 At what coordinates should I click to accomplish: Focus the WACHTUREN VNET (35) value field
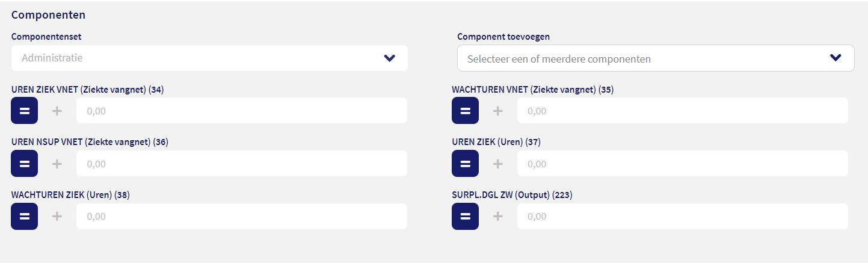click(682, 111)
